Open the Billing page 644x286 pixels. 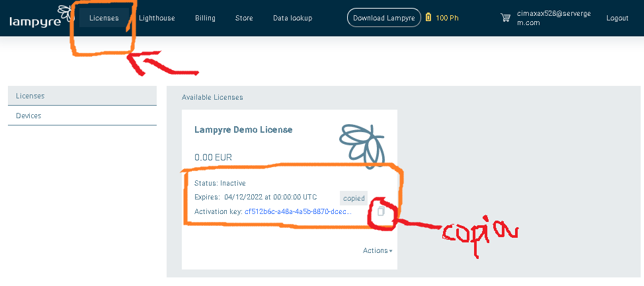[205, 18]
